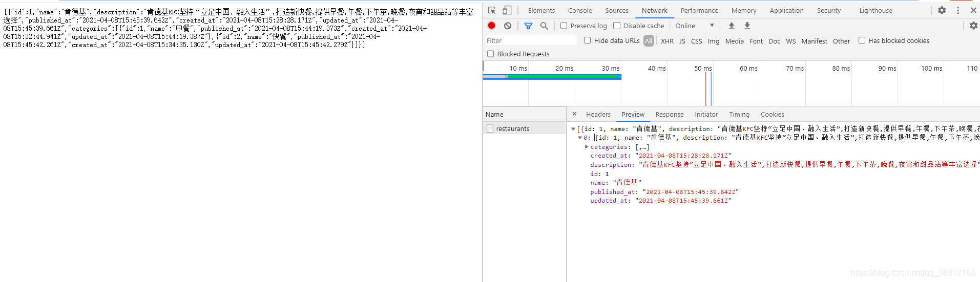The image size is (980, 282).
Task: Focus the Filter text field
Action: pyautogui.click(x=531, y=40)
